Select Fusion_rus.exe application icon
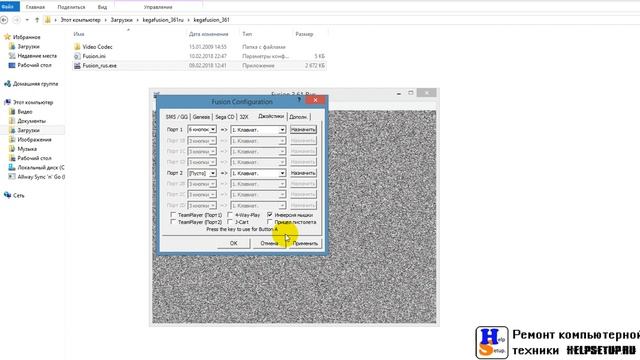Viewport: 640px width, 360px height. coord(77,65)
